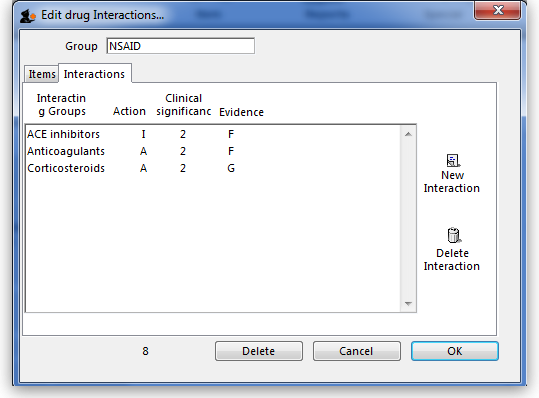Click the Interacting Groups column header
This screenshot has width=539, height=398.
[x=62, y=105]
